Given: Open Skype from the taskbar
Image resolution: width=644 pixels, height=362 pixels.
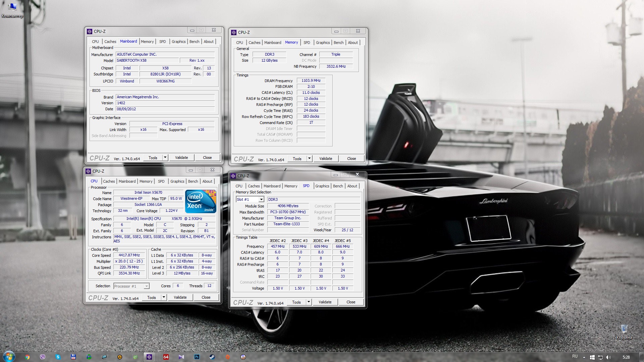Looking at the screenshot, I should point(58,357).
